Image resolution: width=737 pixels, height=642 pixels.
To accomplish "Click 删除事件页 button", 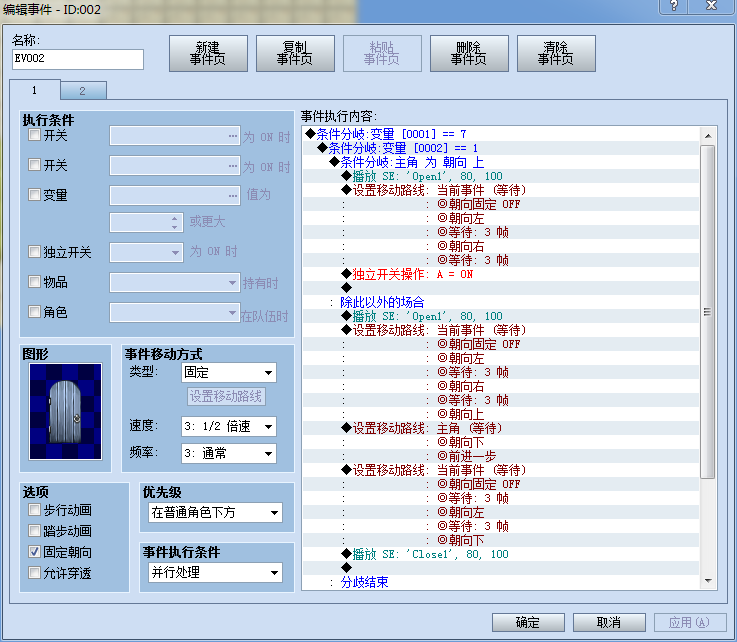I will [469, 53].
